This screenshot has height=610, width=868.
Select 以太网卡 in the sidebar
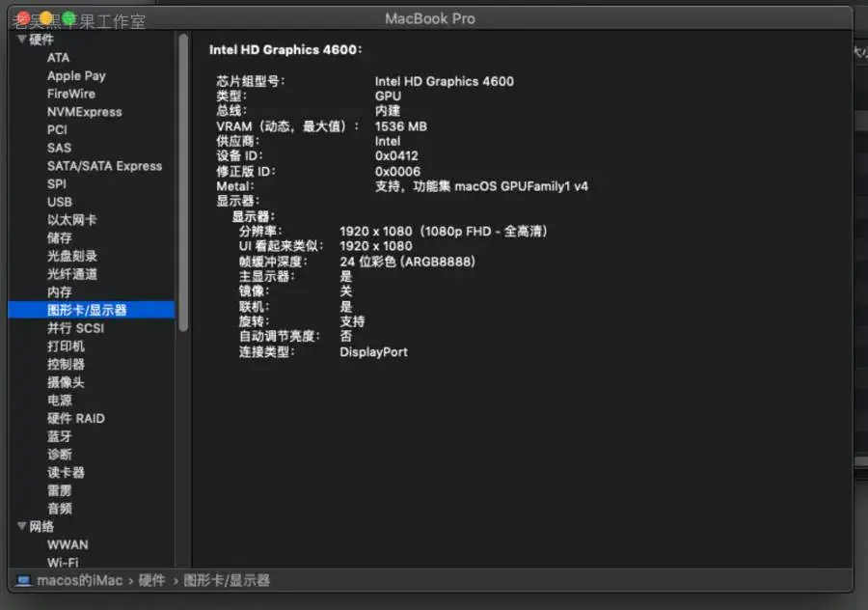72,220
